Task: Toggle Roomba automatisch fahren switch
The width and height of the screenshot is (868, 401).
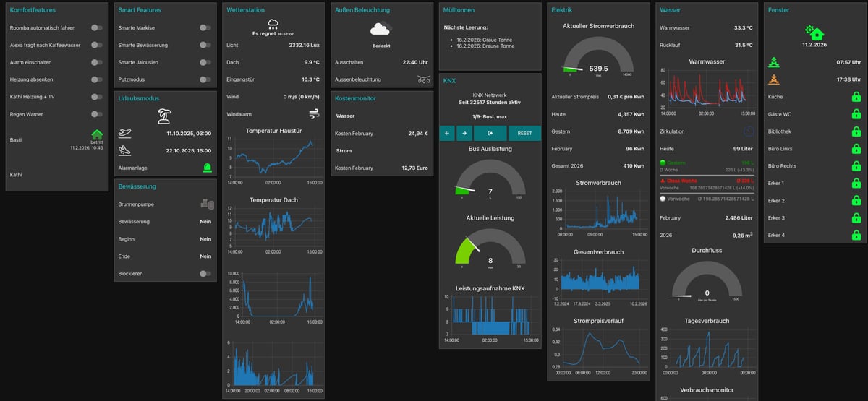Action: click(96, 28)
